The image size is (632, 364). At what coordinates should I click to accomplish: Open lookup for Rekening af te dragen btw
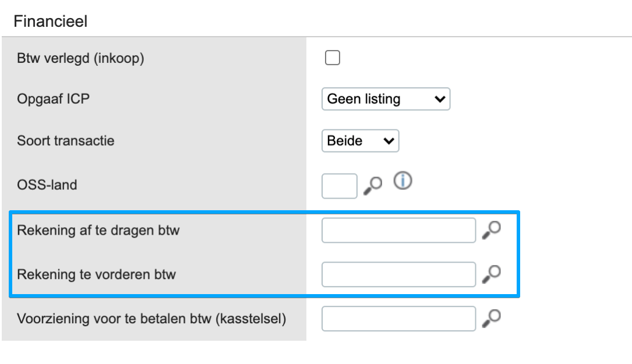(491, 230)
